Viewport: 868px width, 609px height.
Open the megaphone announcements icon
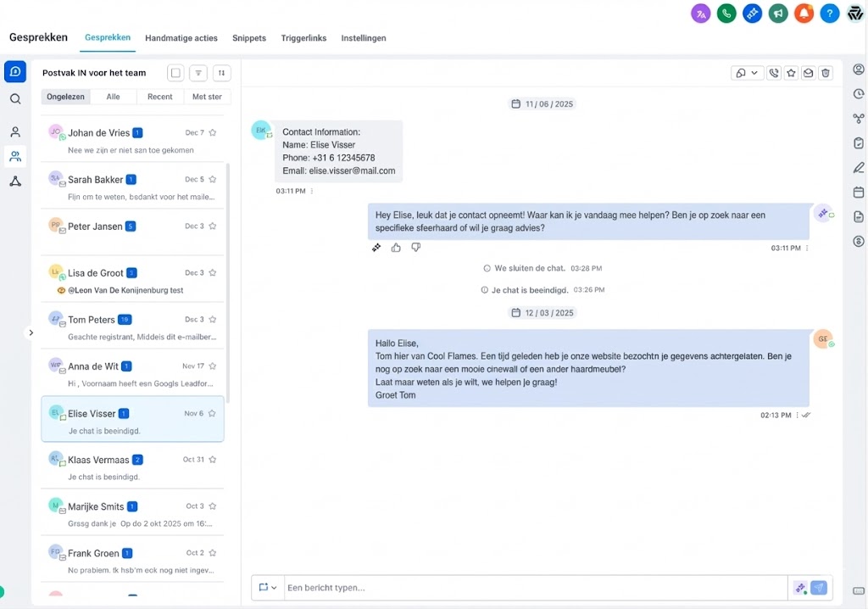click(778, 14)
